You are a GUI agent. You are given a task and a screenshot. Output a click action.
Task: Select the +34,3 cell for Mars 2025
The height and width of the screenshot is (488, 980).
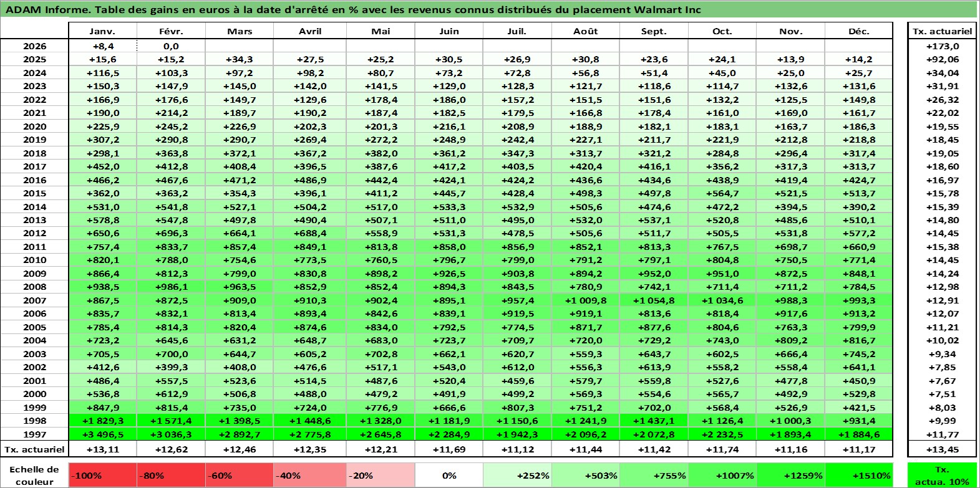pyautogui.click(x=240, y=60)
